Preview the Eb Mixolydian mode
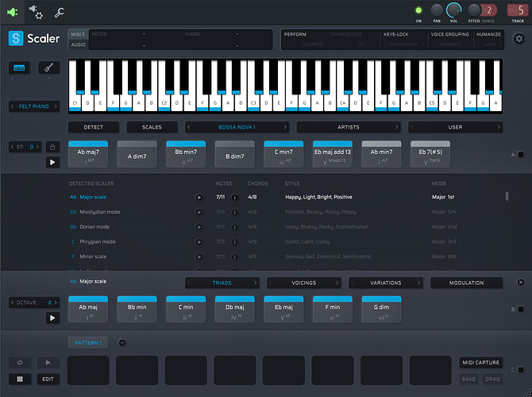 pos(199,212)
